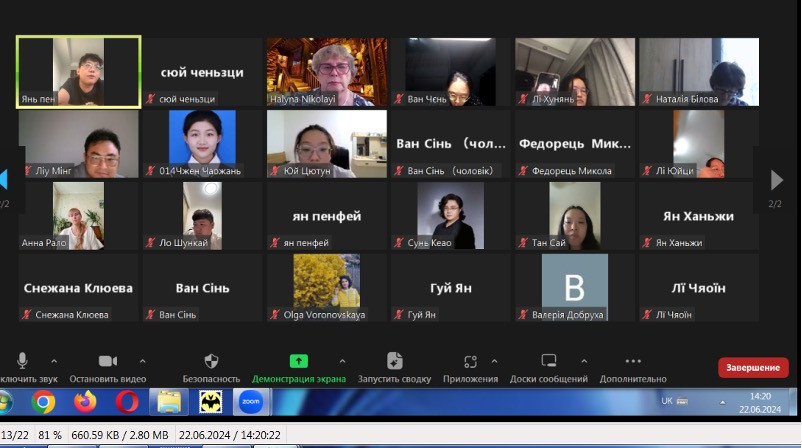
Task: Click the Безопасность label
Action: point(211,379)
